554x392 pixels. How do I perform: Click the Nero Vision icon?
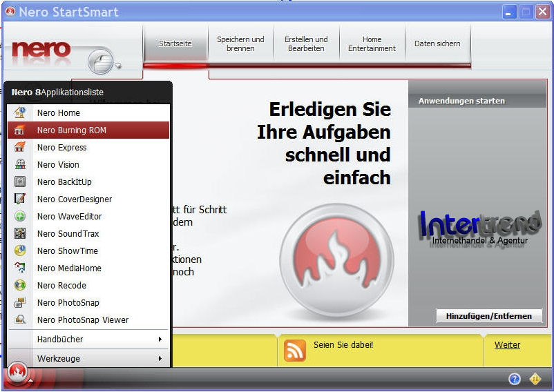click(20, 164)
